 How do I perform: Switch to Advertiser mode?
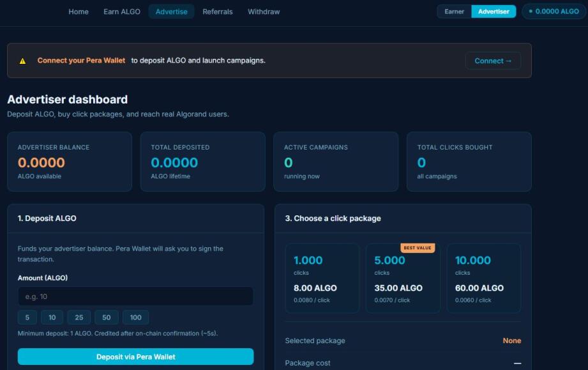click(494, 12)
